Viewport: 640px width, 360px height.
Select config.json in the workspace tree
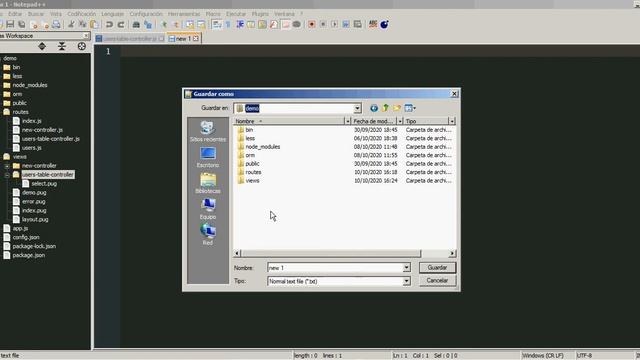click(26, 237)
